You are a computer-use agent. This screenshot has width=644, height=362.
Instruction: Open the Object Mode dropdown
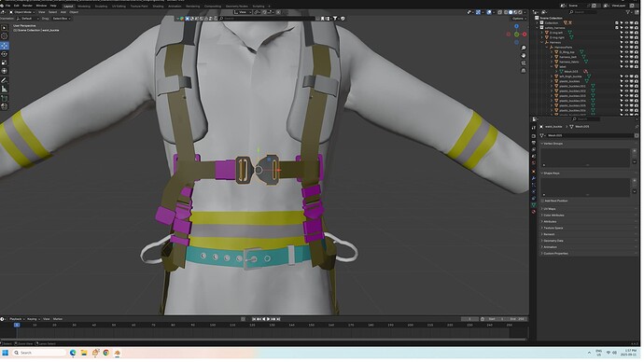coord(23,12)
